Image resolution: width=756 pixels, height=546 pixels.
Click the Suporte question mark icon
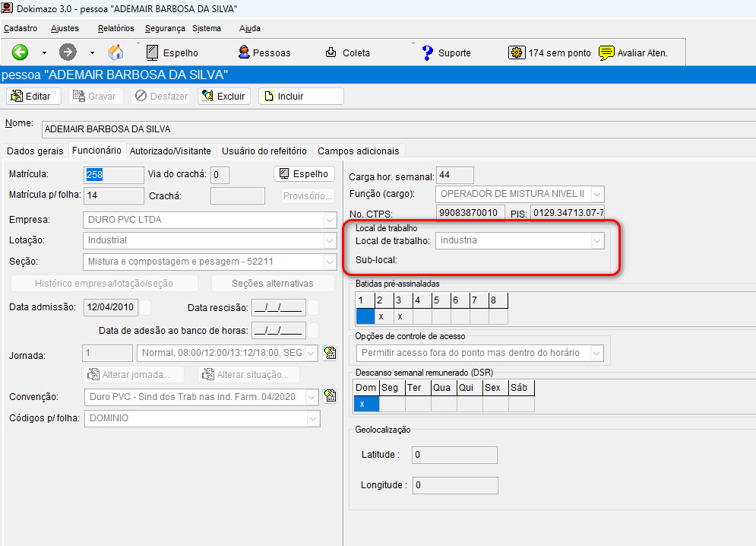click(428, 52)
